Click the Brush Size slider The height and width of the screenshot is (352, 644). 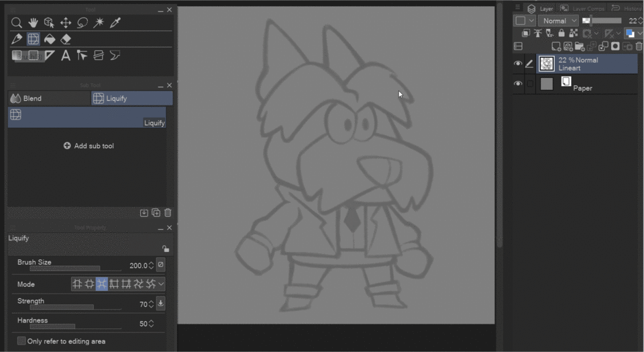[x=76, y=269]
